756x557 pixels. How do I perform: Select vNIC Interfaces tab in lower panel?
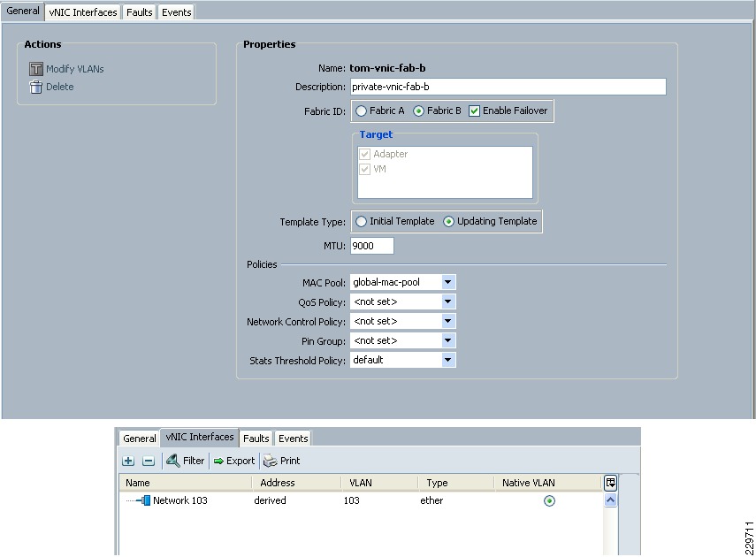tap(200, 437)
